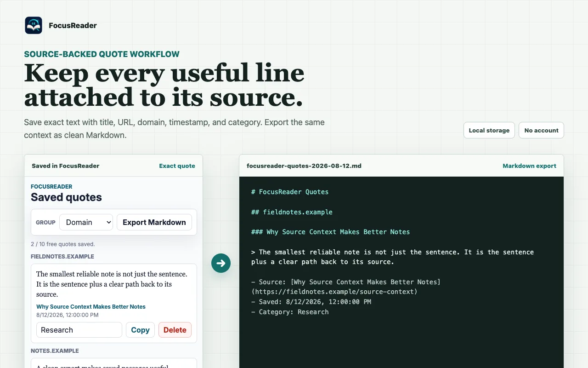Copy the Research quote
588x368 pixels.
(x=140, y=330)
